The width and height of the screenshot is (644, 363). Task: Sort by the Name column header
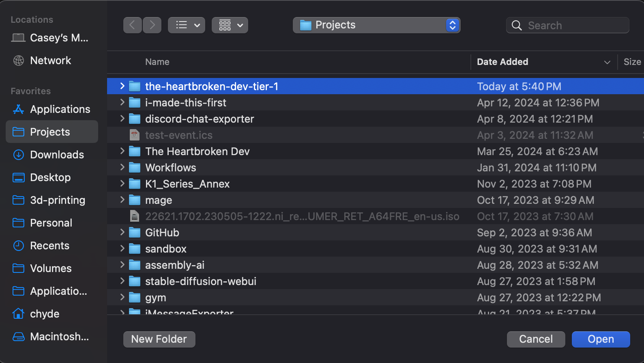pyautogui.click(x=157, y=62)
